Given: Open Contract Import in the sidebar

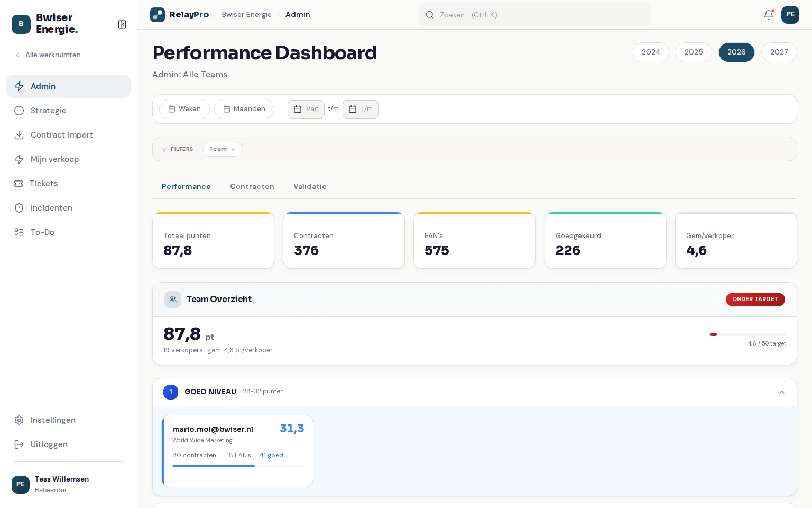Looking at the screenshot, I should click(x=68, y=135).
